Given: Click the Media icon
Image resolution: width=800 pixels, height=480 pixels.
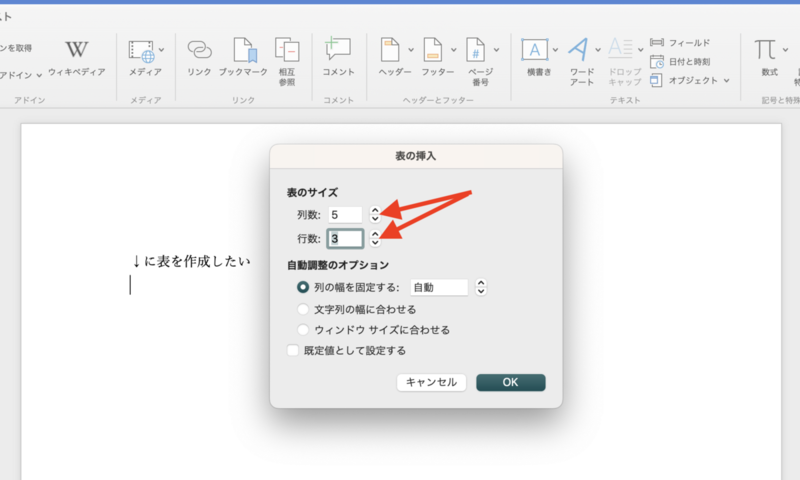Looking at the screenshot, I should [141, 51].
